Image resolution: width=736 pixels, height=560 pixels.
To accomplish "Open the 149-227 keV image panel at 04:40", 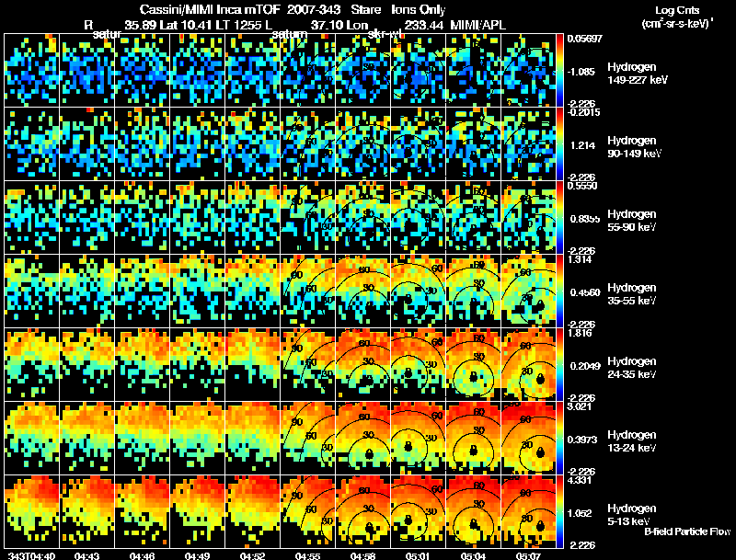I will point(31,70).
